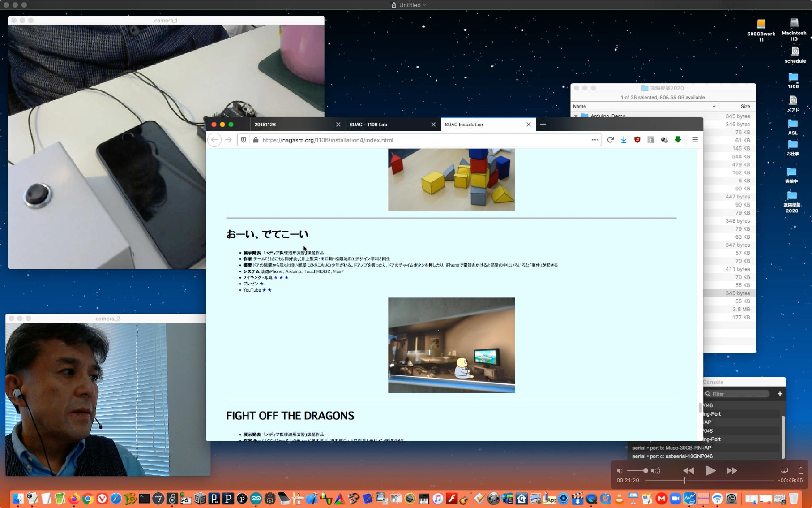Adjust the player volume slider
Image resolution: width=812 pixels, height=508 pixels.
tap(637, 470)
